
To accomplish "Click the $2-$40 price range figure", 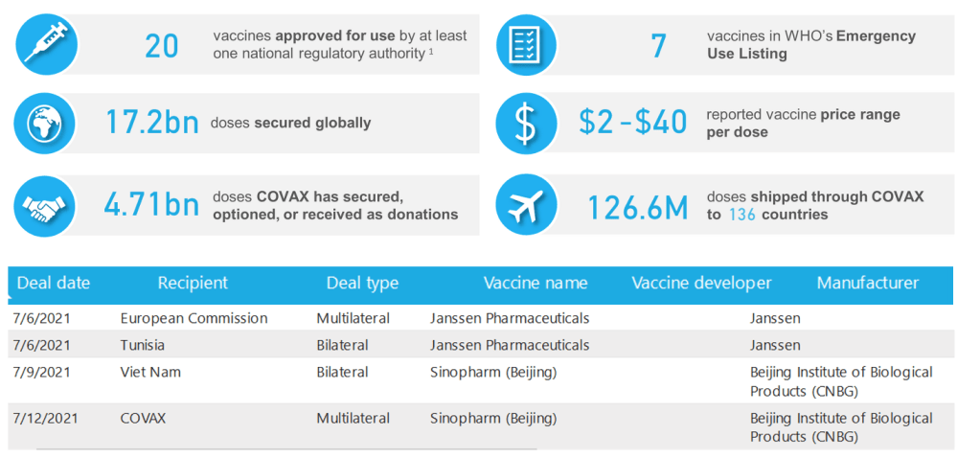I will (633, 123).
